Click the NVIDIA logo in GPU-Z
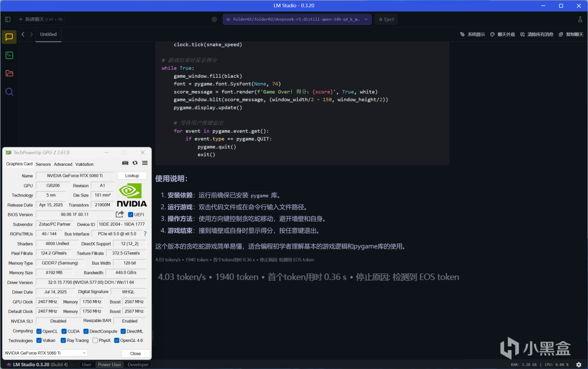Screen dimensions: 588x369 click(x=132, y=195)
